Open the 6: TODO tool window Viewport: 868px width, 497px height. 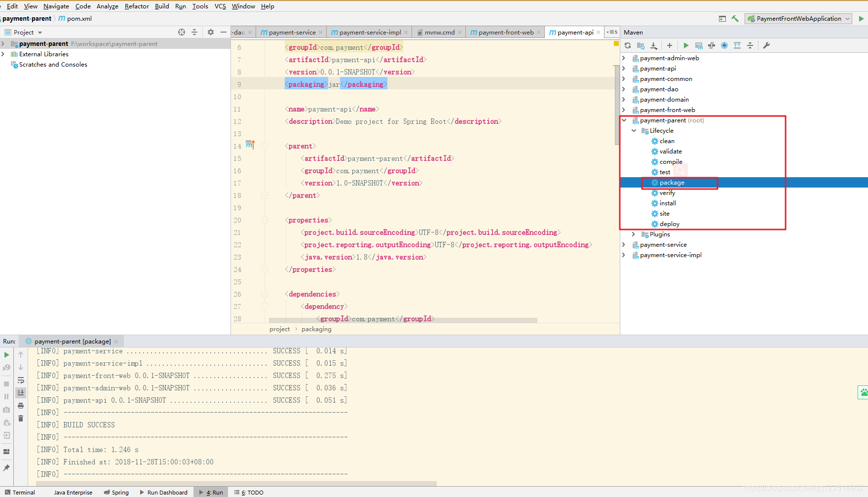pos(249,492)
